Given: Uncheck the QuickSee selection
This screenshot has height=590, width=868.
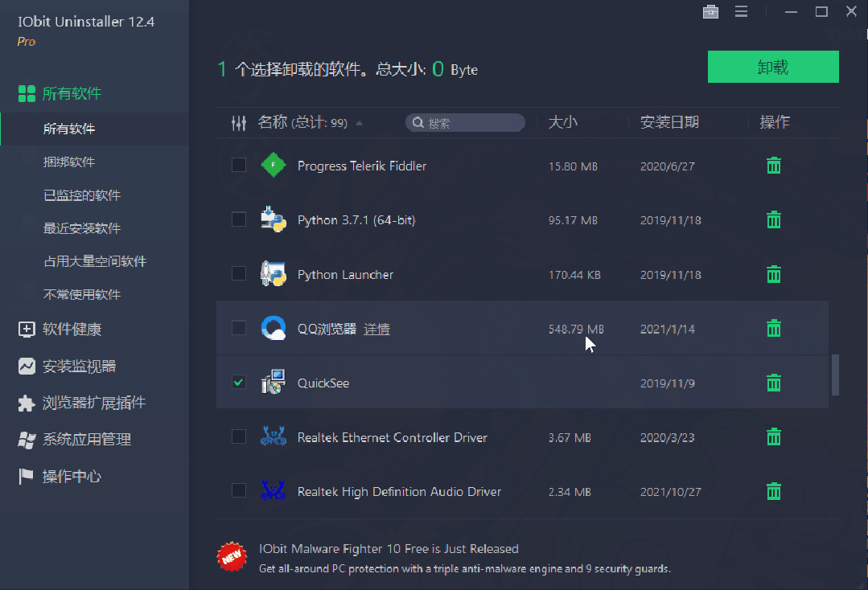Looking at the screenshot, I should click(238, 383).
